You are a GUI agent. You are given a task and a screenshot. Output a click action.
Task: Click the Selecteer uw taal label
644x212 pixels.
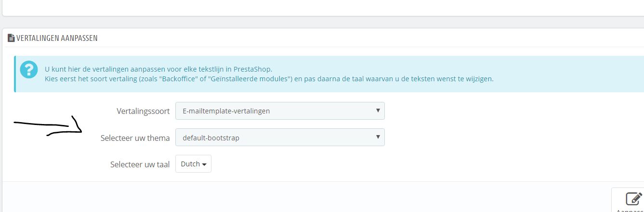[140, 164]
